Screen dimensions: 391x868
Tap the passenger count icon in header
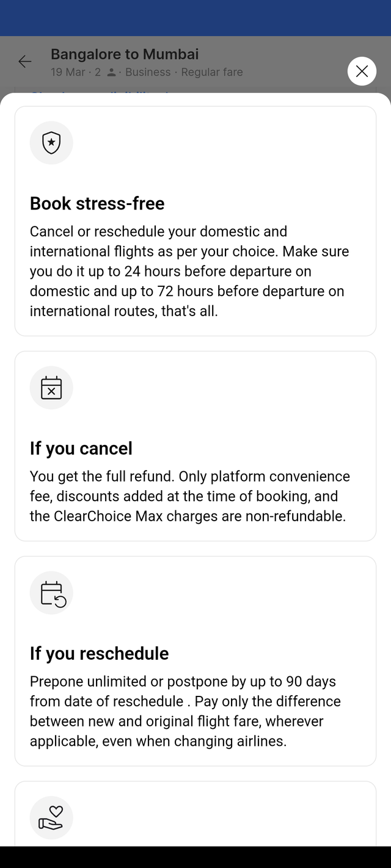(111, 72)
